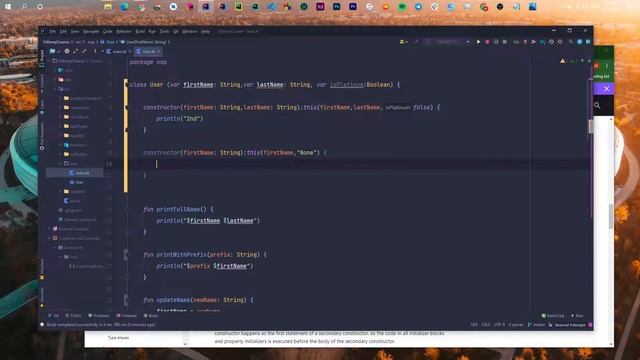640x360 pixels.
Task: Collapse the src folder in project tree
Action: click(55, 89)
